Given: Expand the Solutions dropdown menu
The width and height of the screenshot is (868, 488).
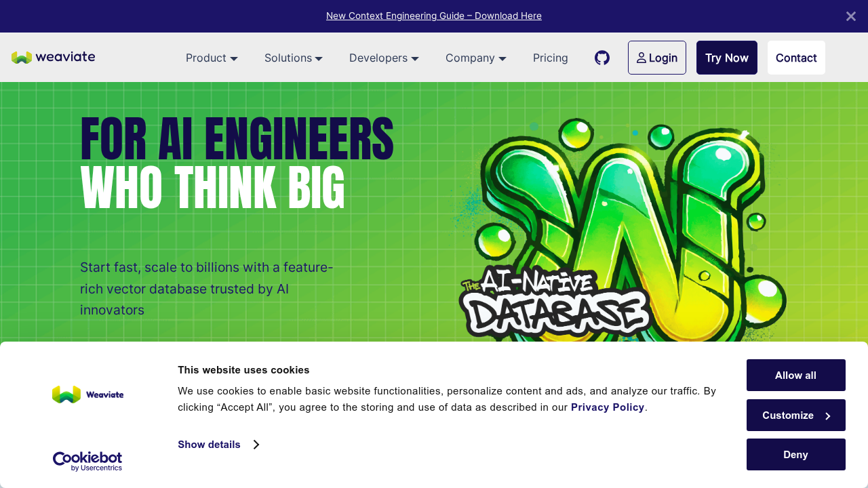Looking at the screenshot, I should tap(293, 58).
